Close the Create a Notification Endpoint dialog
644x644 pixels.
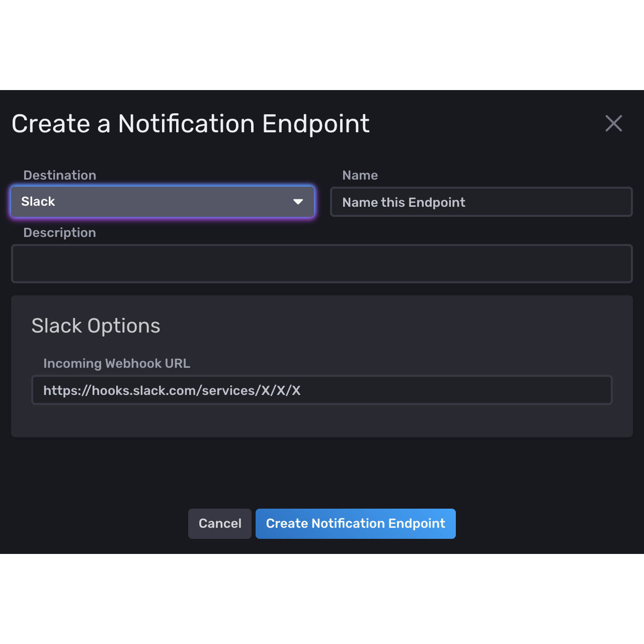613,123
